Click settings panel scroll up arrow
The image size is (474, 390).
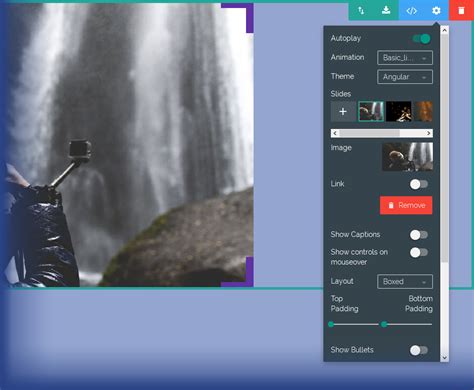point(444,30)
